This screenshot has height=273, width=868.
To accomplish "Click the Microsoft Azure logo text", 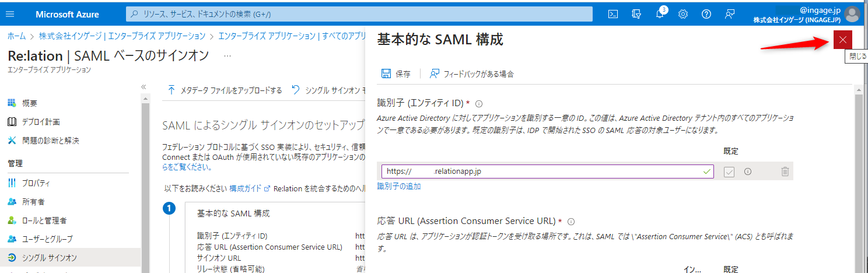I will pos(67,14).
